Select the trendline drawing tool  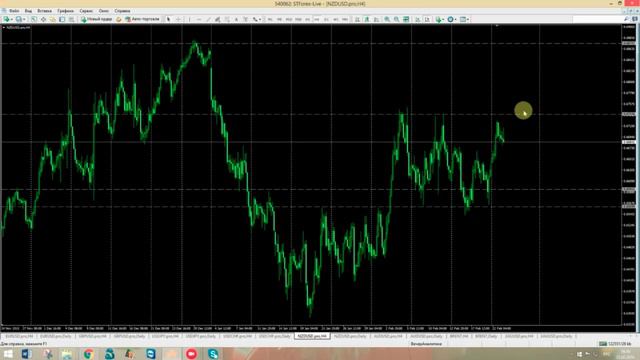[208, 19]
